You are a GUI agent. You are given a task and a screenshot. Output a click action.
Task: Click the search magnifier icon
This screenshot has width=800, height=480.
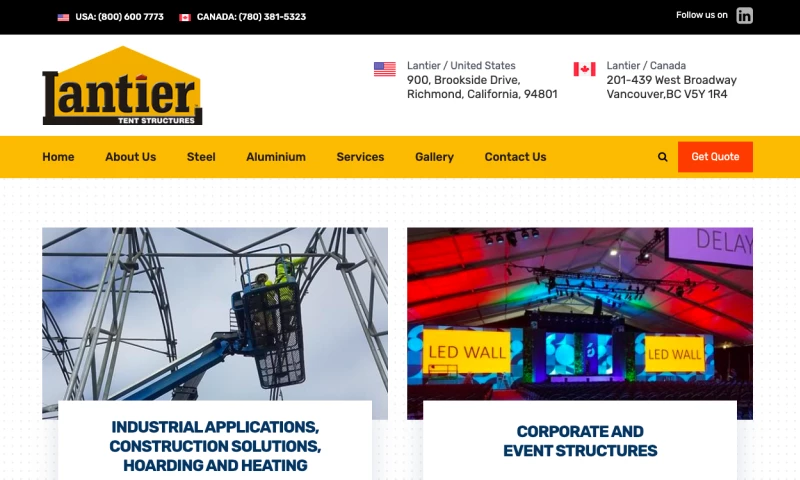tap(662, 157)
